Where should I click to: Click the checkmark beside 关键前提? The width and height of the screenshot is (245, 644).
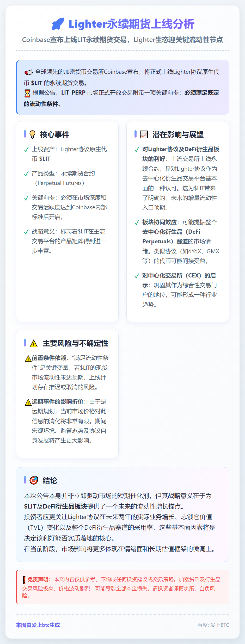click(x=26, y=198)
